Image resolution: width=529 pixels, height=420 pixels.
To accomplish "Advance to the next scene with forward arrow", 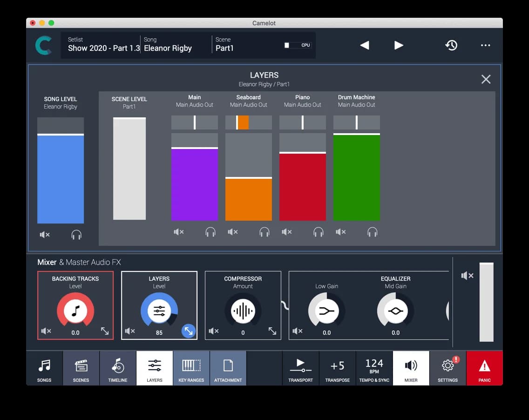I will 399,45.
